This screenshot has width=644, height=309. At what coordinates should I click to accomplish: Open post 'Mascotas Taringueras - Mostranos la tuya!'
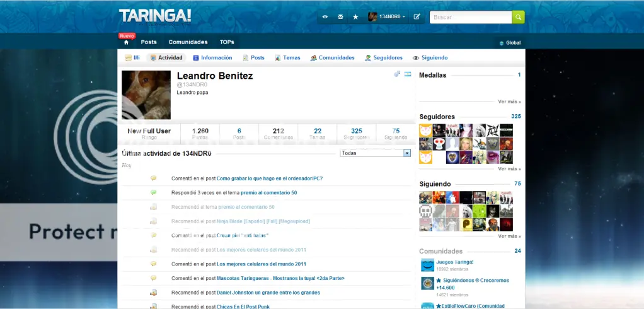tap(280, 278)
